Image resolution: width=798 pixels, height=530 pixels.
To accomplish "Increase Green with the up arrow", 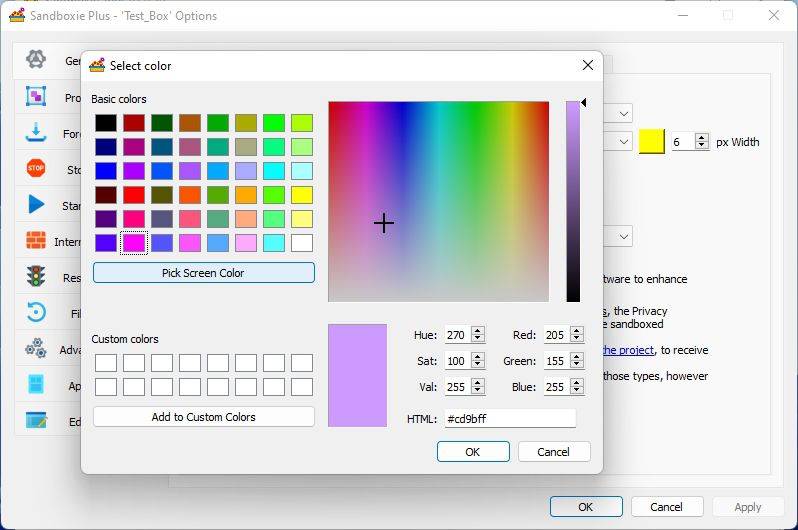I will [x=577, y=356].
